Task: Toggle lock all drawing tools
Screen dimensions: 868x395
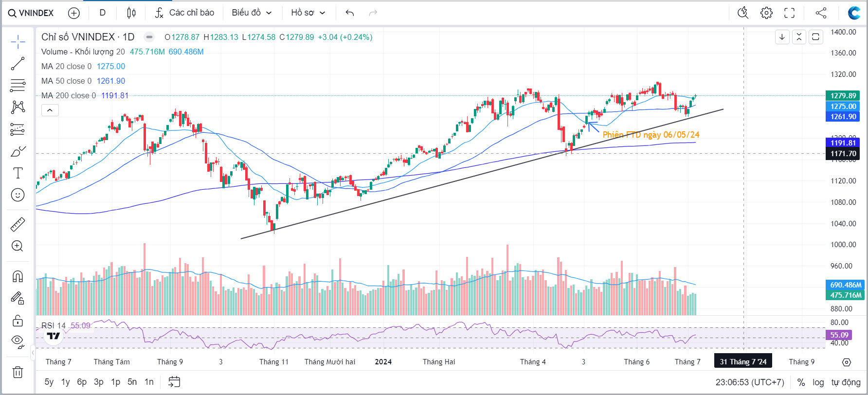Action: tap(18, 321)
